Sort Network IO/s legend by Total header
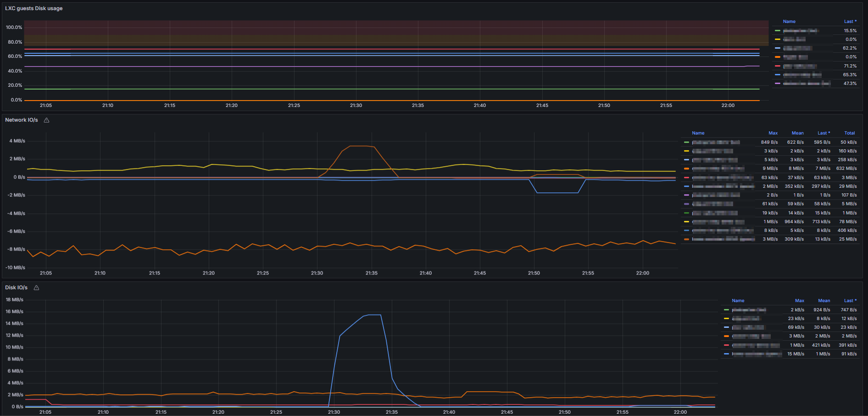Screen dimensions: 868x416 (850, 133)
